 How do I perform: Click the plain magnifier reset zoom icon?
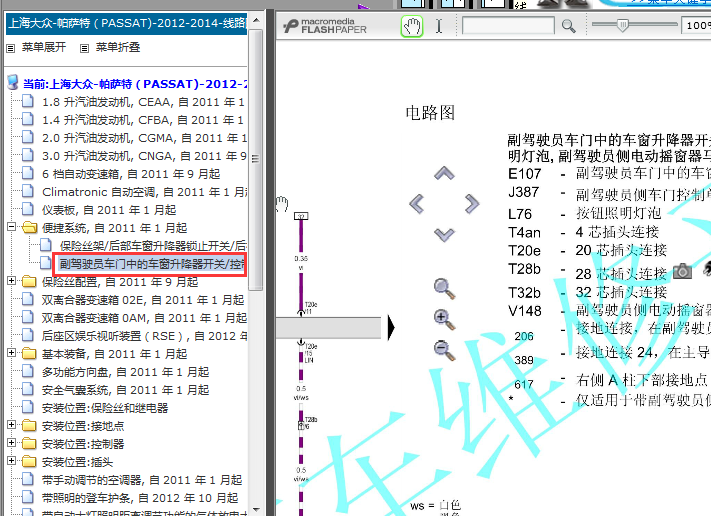pos(444,288)
